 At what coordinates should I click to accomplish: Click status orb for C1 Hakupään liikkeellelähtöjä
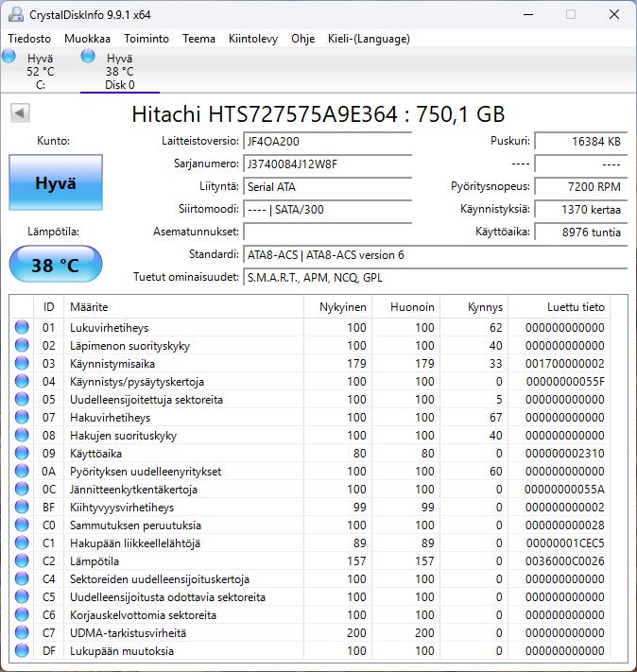point(22,543)
